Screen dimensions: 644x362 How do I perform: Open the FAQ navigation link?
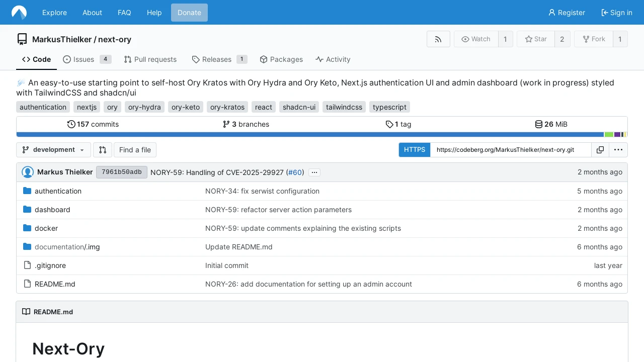tap(124, 13)
